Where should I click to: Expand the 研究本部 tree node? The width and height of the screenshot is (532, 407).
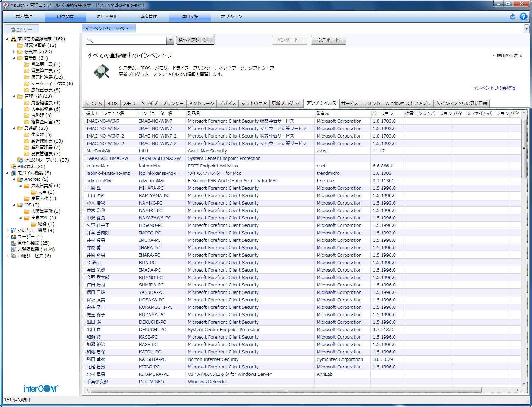14,52
